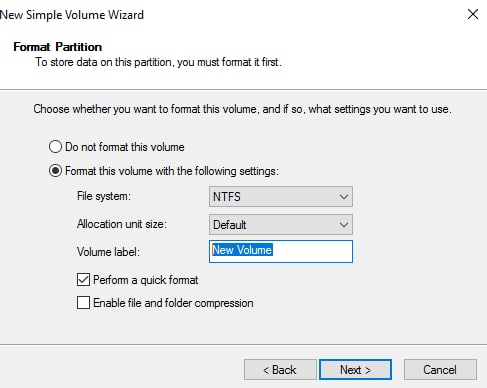Screen dimensions: 487x388
Task: Click the File system label
Action: pos(104,196)
